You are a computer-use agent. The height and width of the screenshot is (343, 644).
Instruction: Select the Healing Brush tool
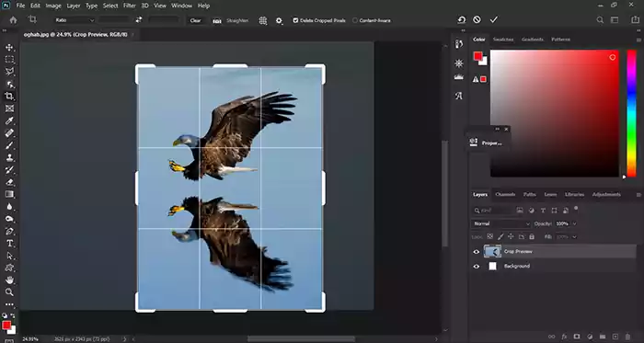9,133
